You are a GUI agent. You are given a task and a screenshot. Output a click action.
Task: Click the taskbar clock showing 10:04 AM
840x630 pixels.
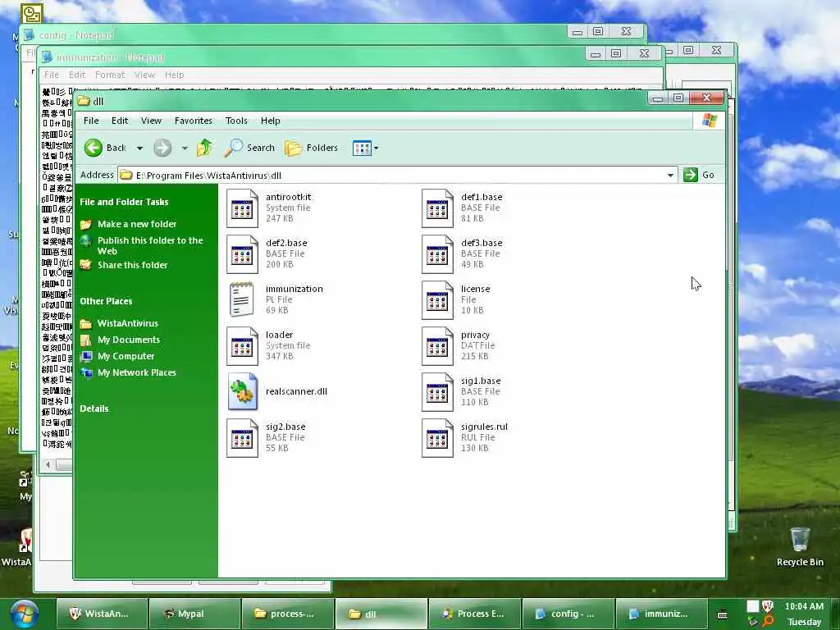tap(804, 606)
